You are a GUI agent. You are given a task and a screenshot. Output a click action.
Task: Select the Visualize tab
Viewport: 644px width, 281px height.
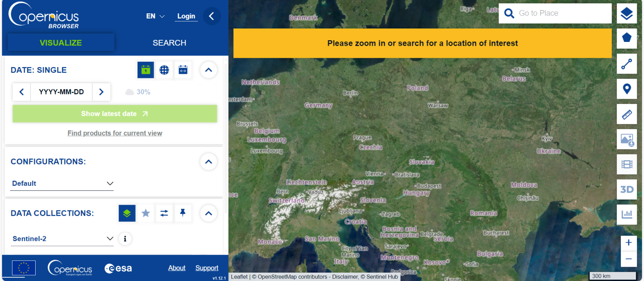coord(61,43)
